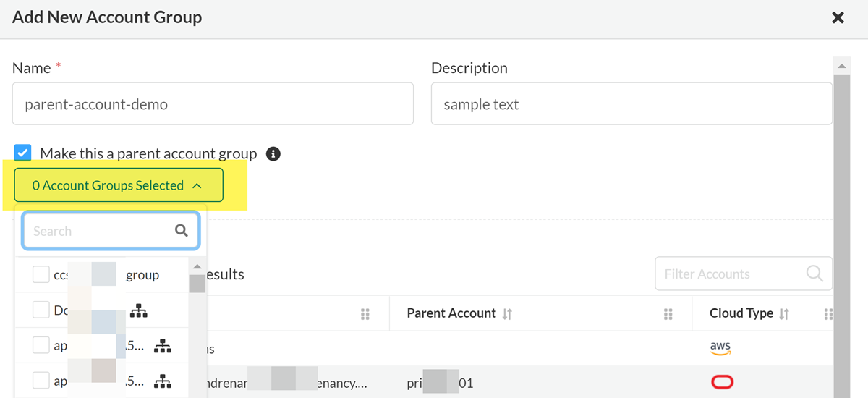Check the last ap... account group checkbox
This screenshot has height=398, width=868.
coord(41,380)
